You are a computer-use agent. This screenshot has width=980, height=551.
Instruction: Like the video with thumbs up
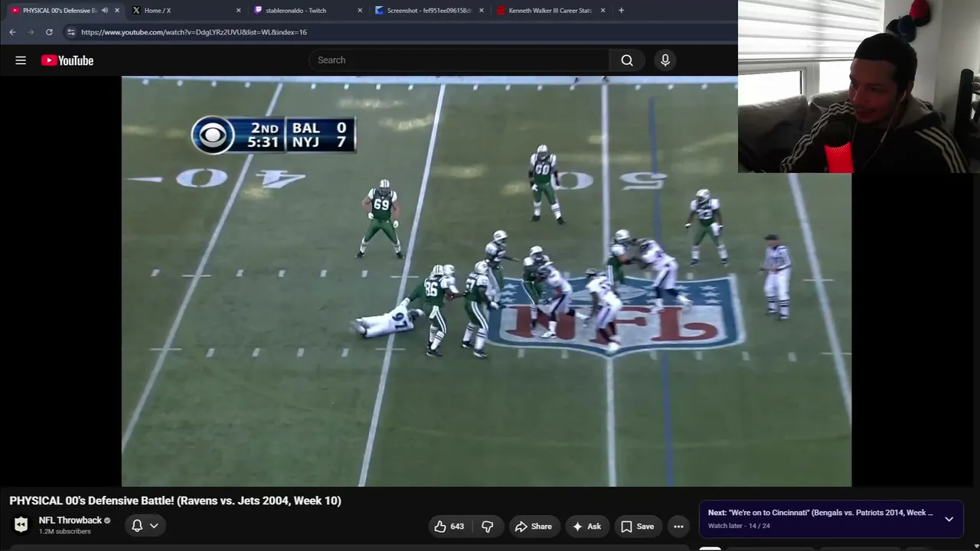click(449, 527)
